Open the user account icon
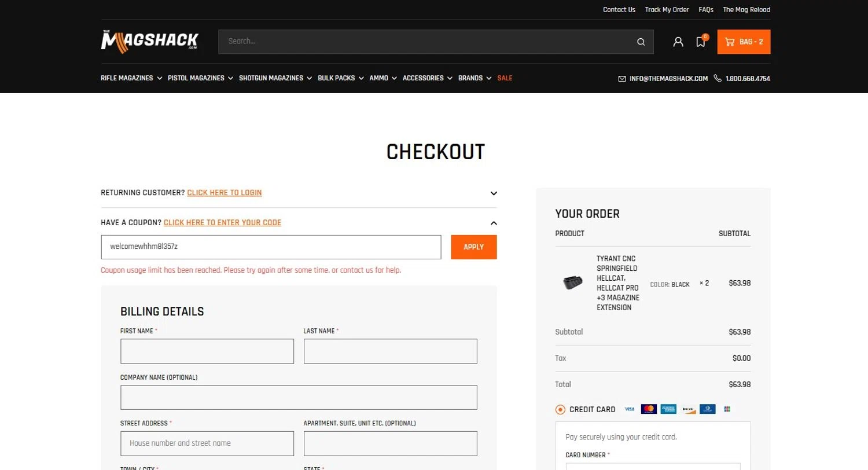The image size is (868, 470). click(x=678, y=42)
